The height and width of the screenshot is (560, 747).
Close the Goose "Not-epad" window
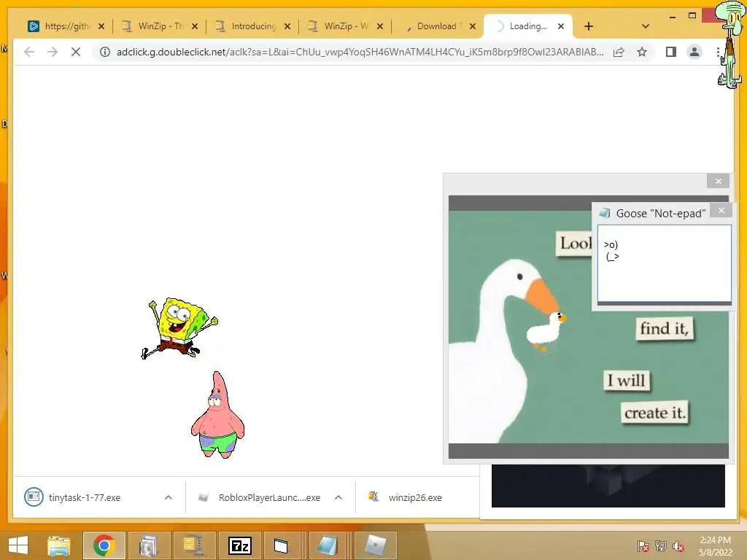coord(721,210)
